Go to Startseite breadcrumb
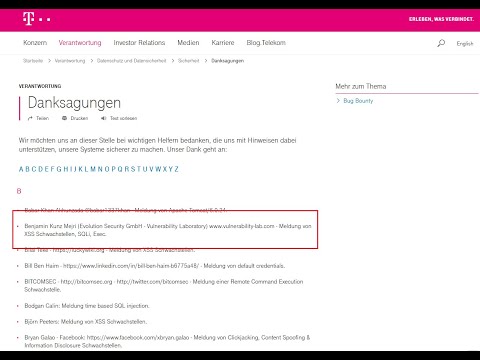Image resolution: width=480 pixels, height=360 pixels. (x=33, y=61)
